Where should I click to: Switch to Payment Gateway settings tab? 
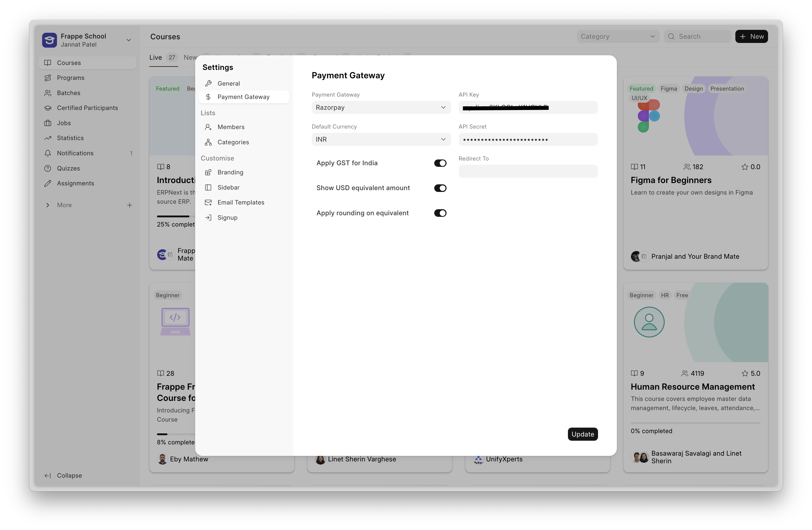coord(244,97)
